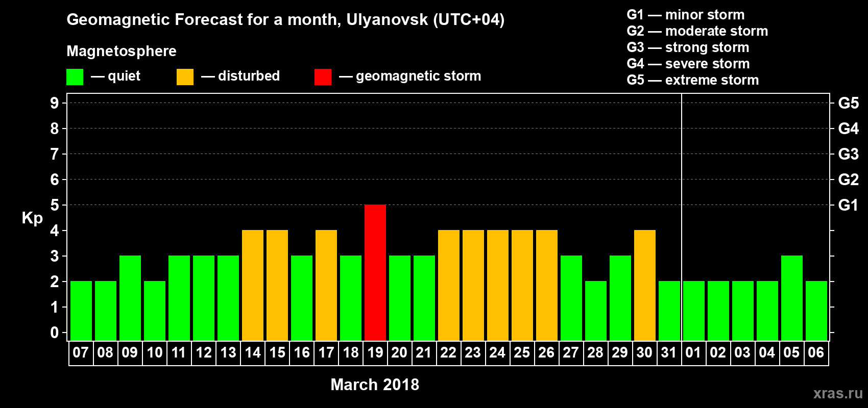Click the 'G4 — severe storm' legend line
The height and width of the screenshot is (408, 868).
click(x=688, y=64)
